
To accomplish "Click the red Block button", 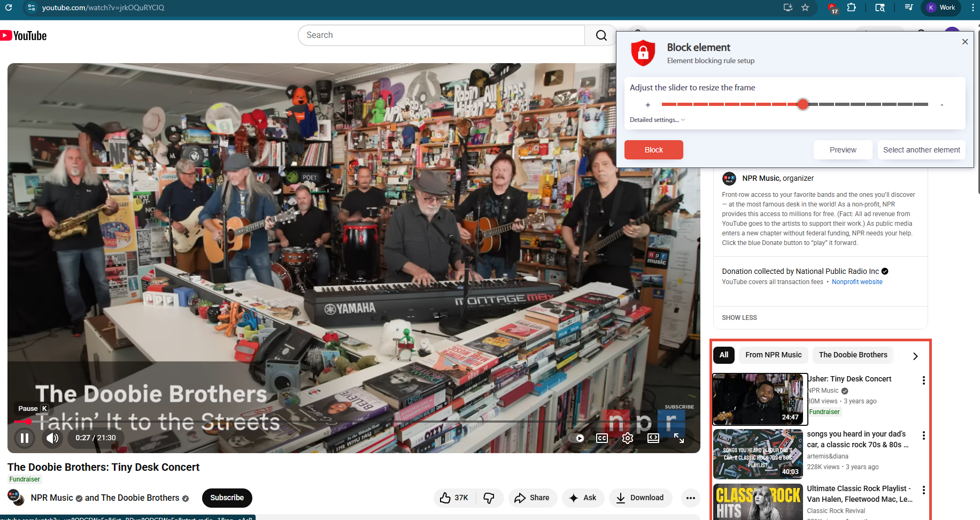I will [x=653, y=150].
